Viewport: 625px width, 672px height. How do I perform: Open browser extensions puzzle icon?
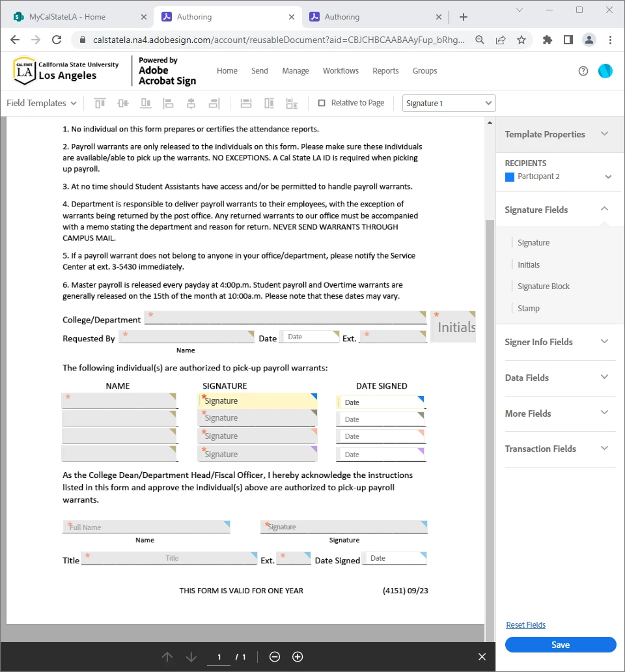pos(548,40)
